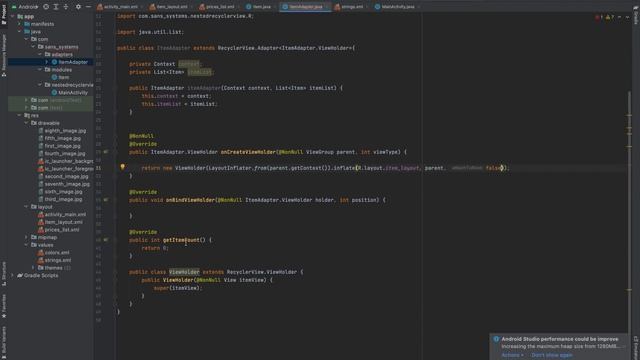The width and height of the screenshot is (640, 360).
Task: Select second_image.jpg in drawable folder
Action: click(63, 177)
